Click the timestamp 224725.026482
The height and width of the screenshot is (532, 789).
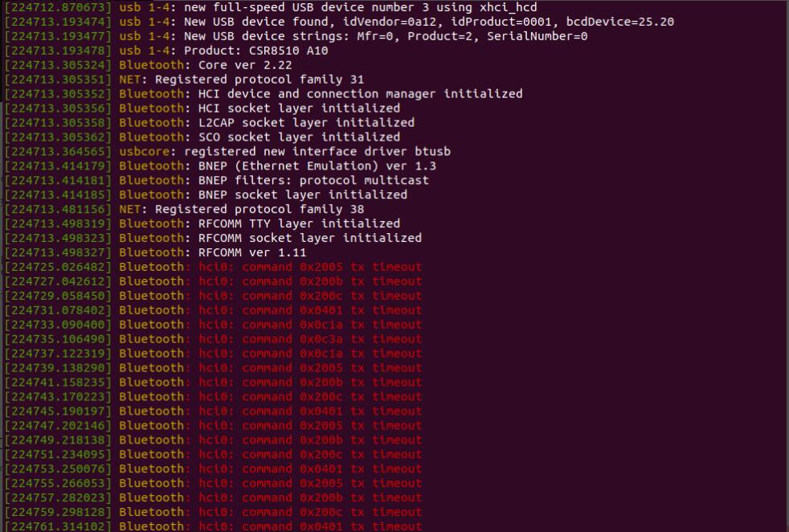(x=58, y=267)
